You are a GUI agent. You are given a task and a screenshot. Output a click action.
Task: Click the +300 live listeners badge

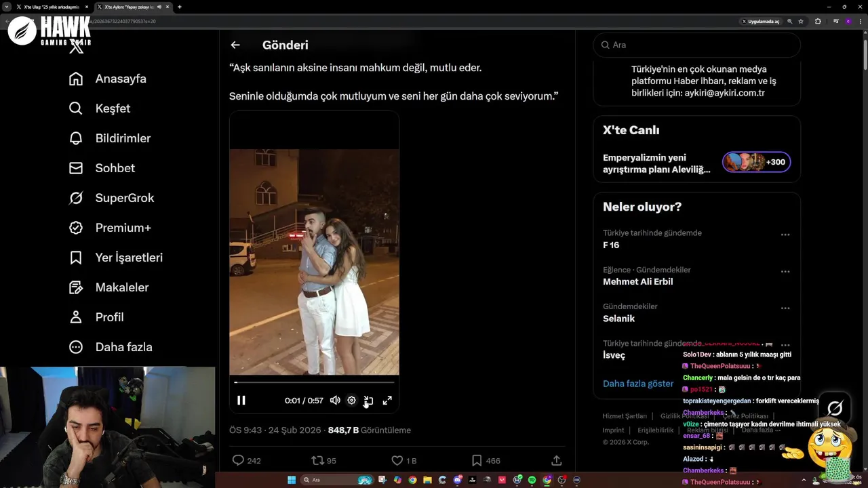point(756,162)
